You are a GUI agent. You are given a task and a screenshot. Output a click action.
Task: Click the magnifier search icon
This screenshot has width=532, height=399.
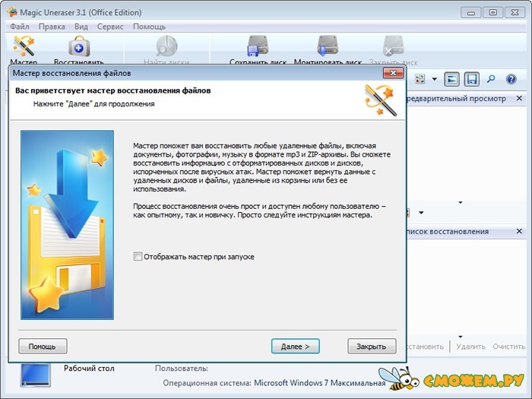click(491, 79)
